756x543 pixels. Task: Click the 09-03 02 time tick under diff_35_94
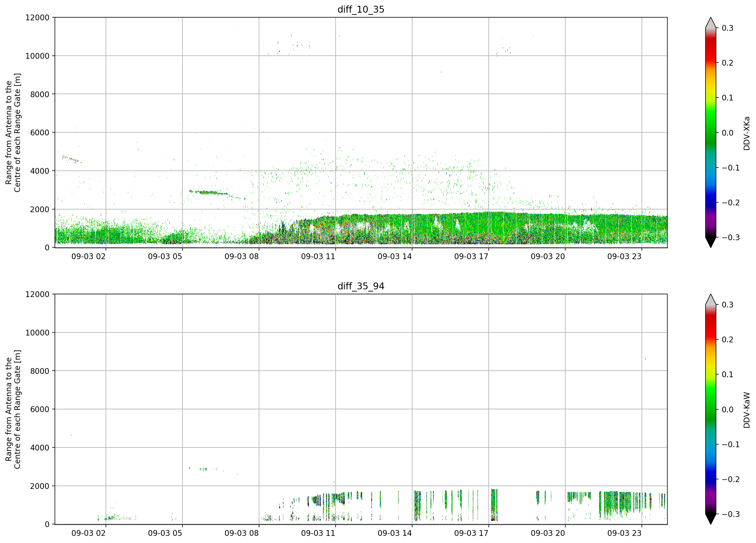(89, 533)
